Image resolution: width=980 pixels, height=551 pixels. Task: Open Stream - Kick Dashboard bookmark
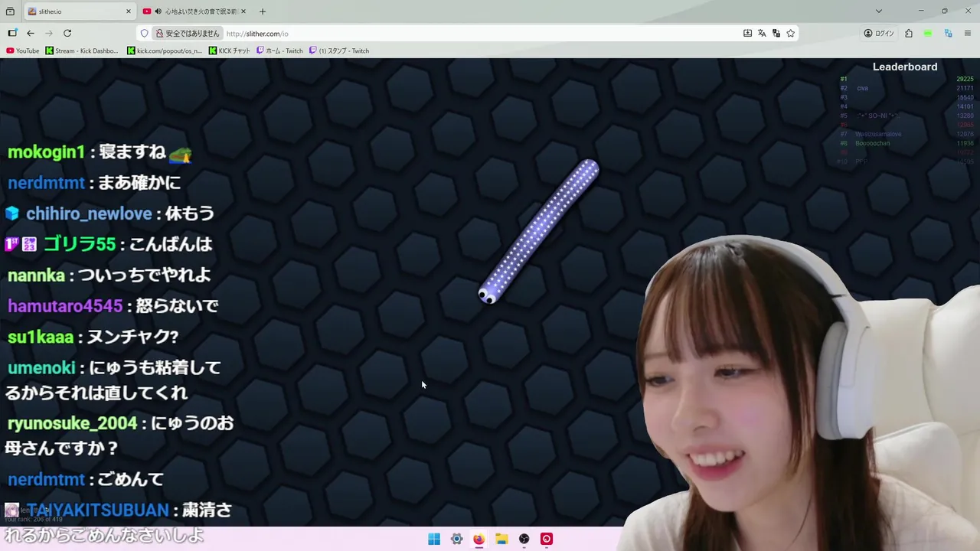pos(82,51)
